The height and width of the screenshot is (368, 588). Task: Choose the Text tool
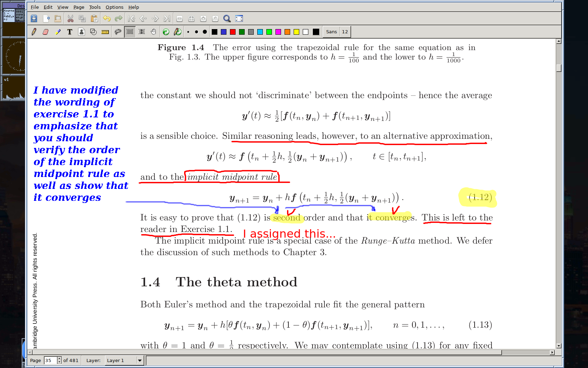(70, 32)
